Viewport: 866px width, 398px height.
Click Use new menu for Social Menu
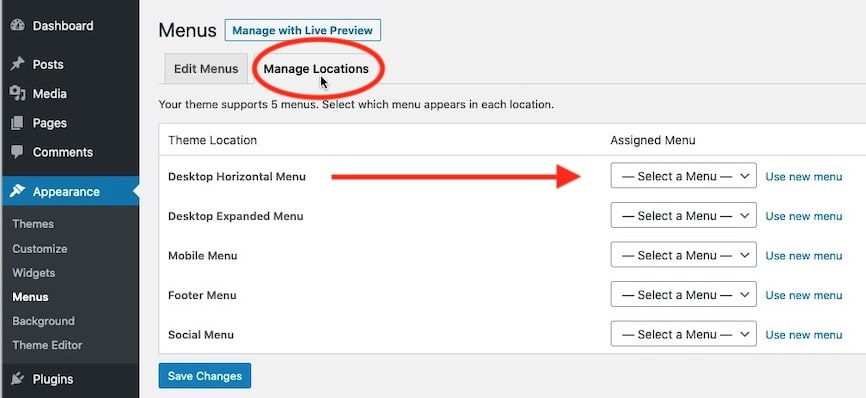(804, 335)
